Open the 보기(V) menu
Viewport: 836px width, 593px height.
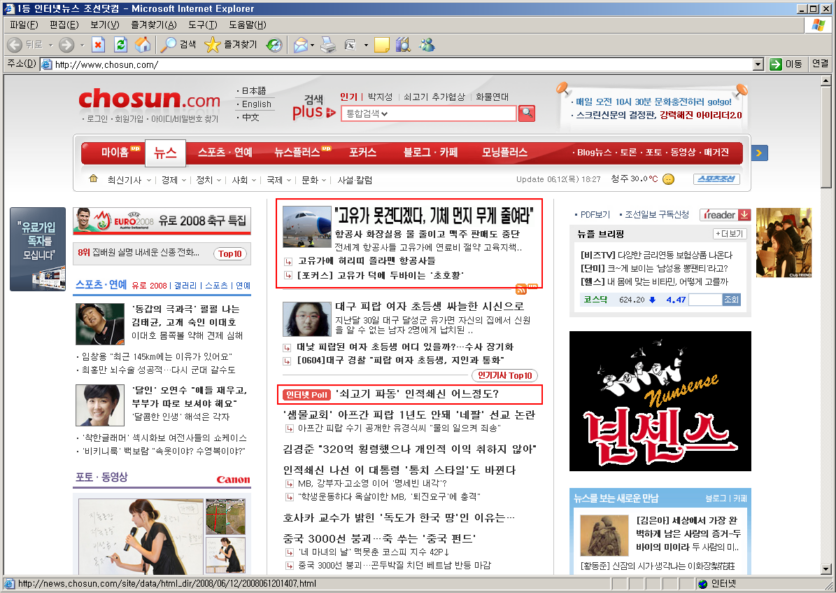(x=104, y=25)
